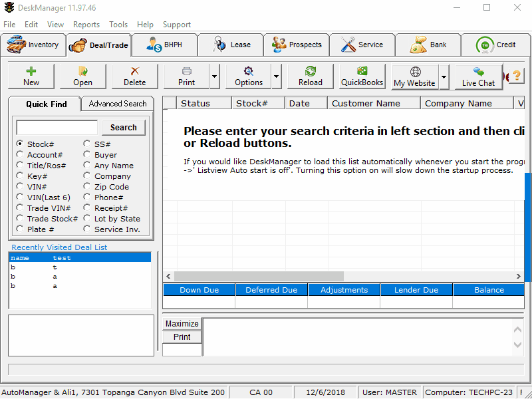The width and height of the screenshot is (532, 399).
Task: Open the Credit tab
Action: [495, 45]
